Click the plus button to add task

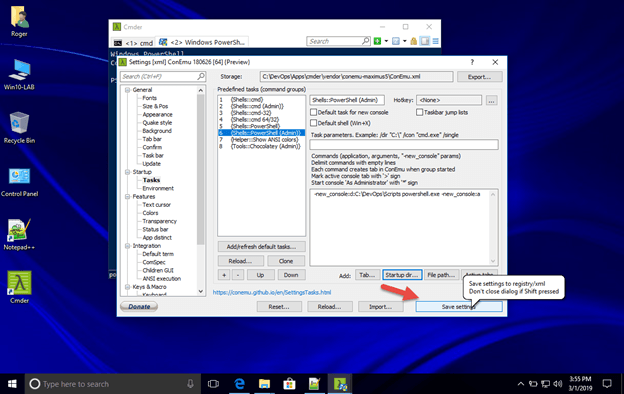pos(224,275)
